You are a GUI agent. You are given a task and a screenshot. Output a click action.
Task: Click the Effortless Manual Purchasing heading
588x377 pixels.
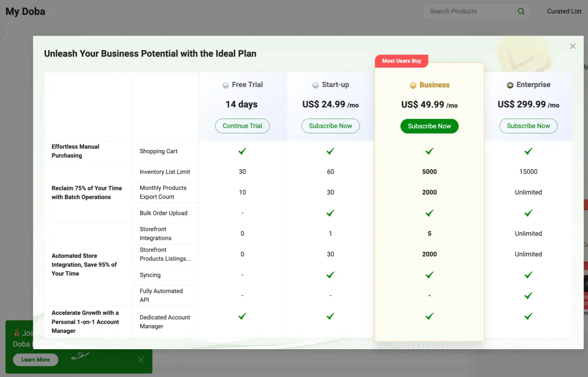(76, 151)
